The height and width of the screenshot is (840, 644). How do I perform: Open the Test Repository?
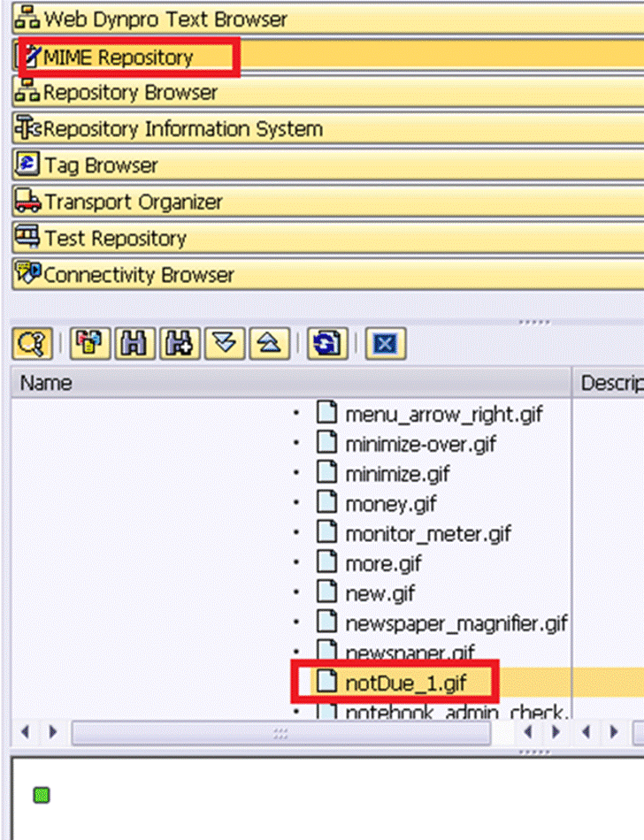(328, 239)
